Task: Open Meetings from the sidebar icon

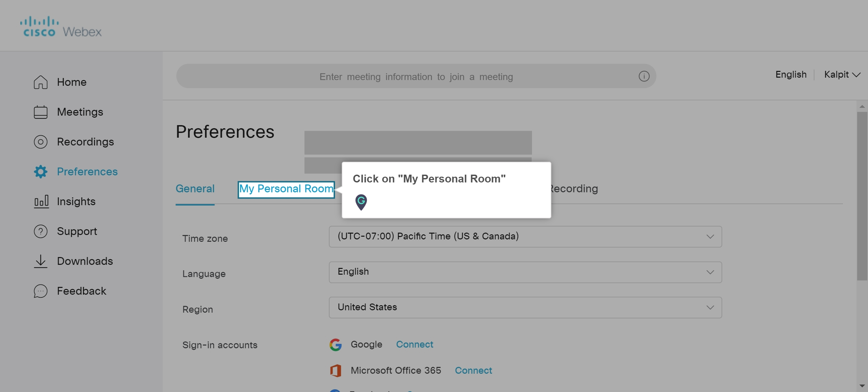Action: point(40,112)
